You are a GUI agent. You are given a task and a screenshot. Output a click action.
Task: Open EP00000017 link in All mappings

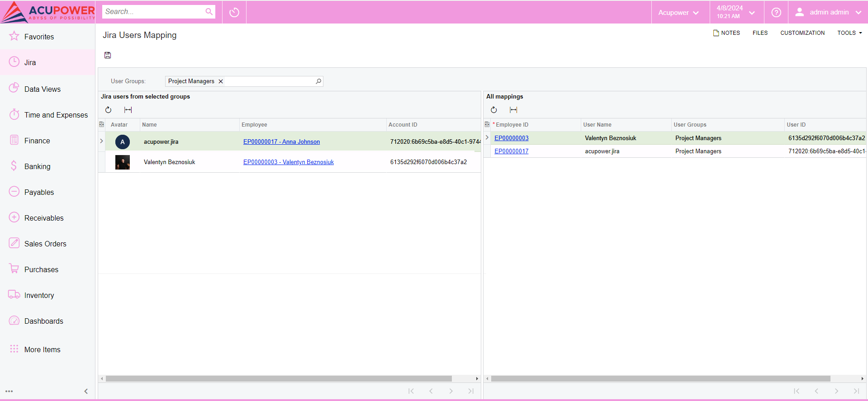pyautogui.click(x=511, y=151)
